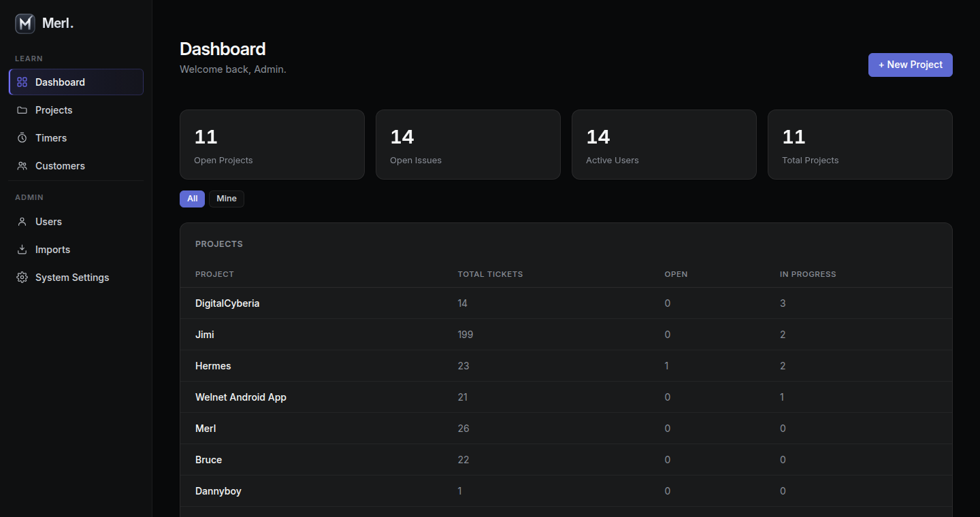This screenshot has width=980, height=517.
Task: Click Hermes total tickets value 23
Action: [463, 366]
